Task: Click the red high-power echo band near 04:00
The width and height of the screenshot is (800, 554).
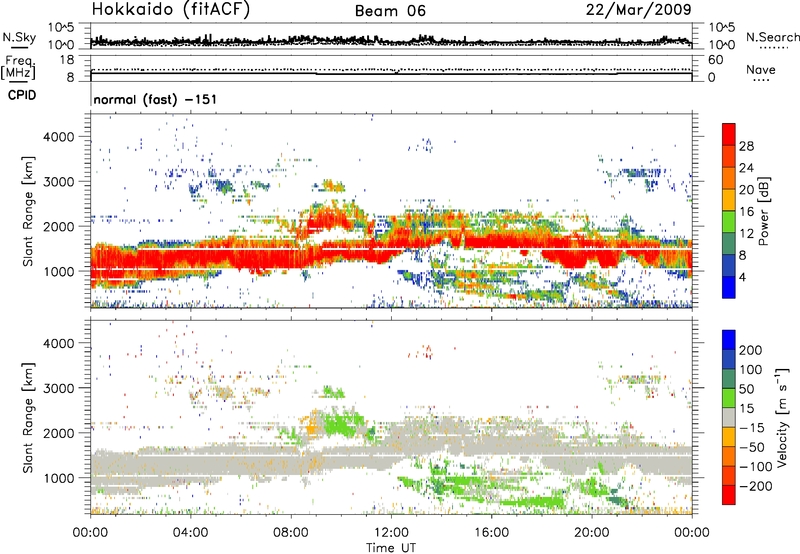Action: click(190, 257)
